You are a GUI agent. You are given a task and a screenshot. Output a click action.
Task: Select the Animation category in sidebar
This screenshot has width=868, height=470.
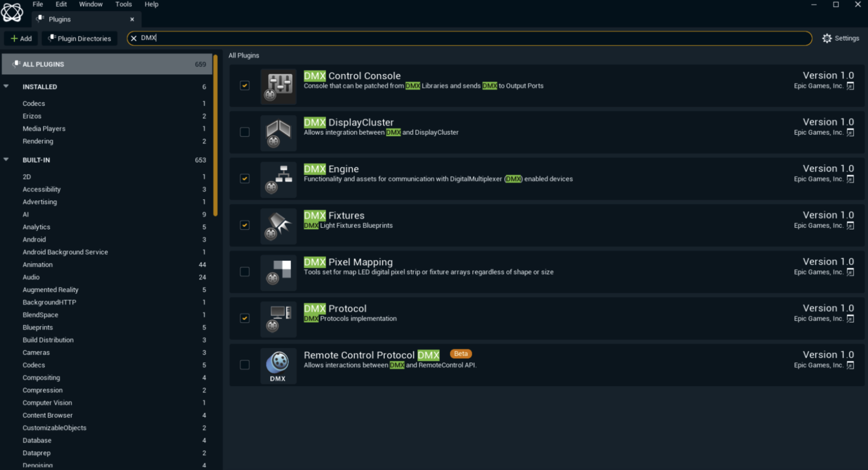coord(37,265)
